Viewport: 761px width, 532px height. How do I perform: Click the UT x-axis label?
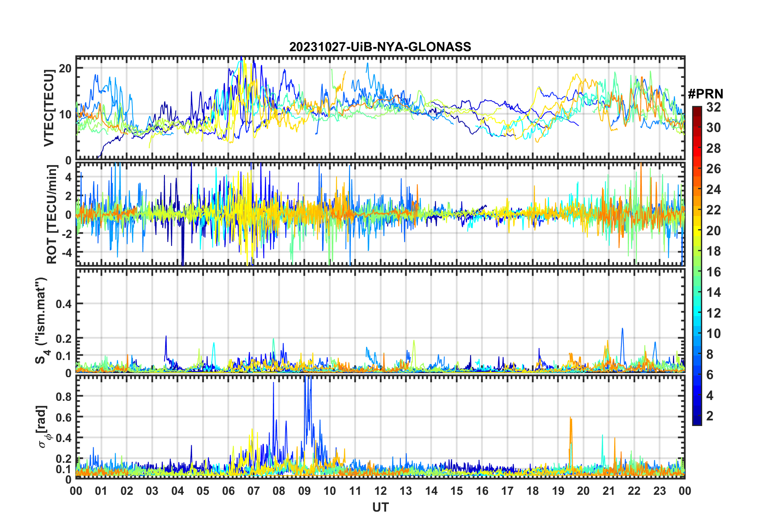[380, 507]
